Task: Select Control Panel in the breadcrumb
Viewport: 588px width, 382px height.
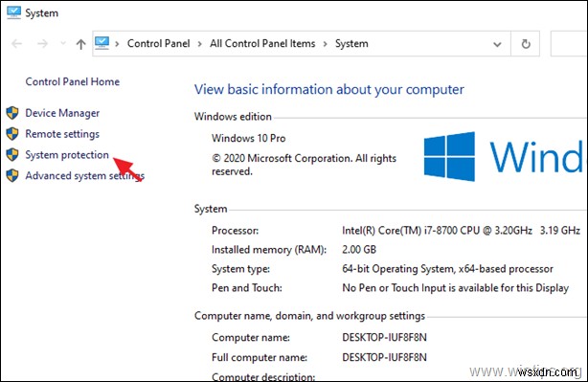Action: click(159, 43)
